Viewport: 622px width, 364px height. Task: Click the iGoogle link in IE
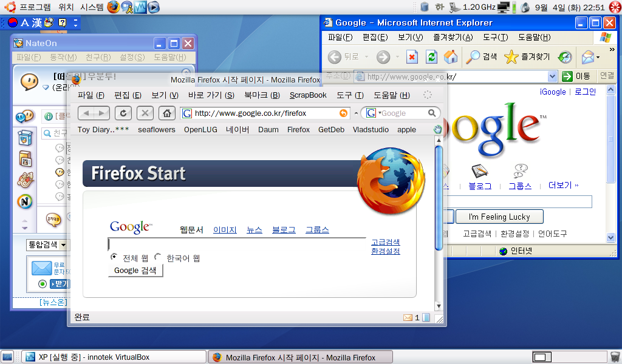(x=553, y=92)
